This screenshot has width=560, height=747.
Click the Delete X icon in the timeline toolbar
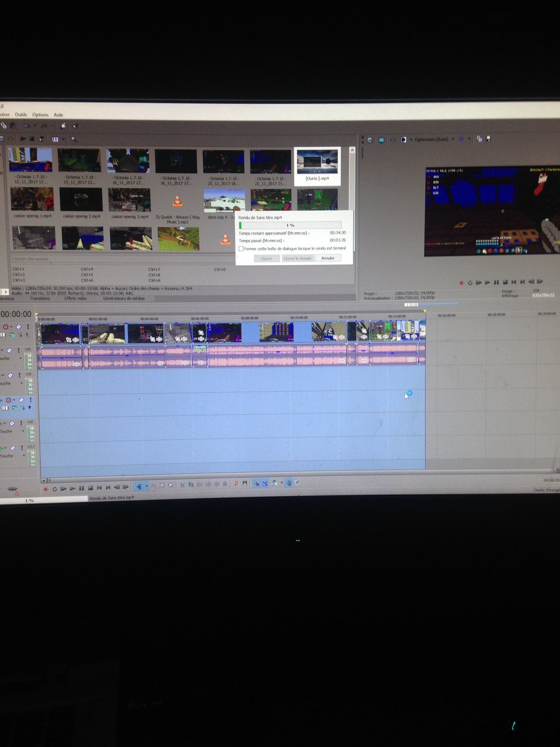[182, 486]
